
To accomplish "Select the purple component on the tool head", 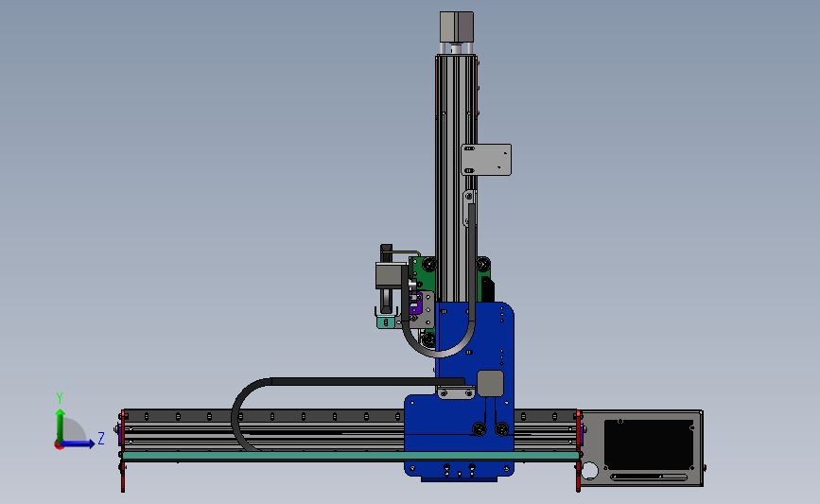I will tap(415, 304).
